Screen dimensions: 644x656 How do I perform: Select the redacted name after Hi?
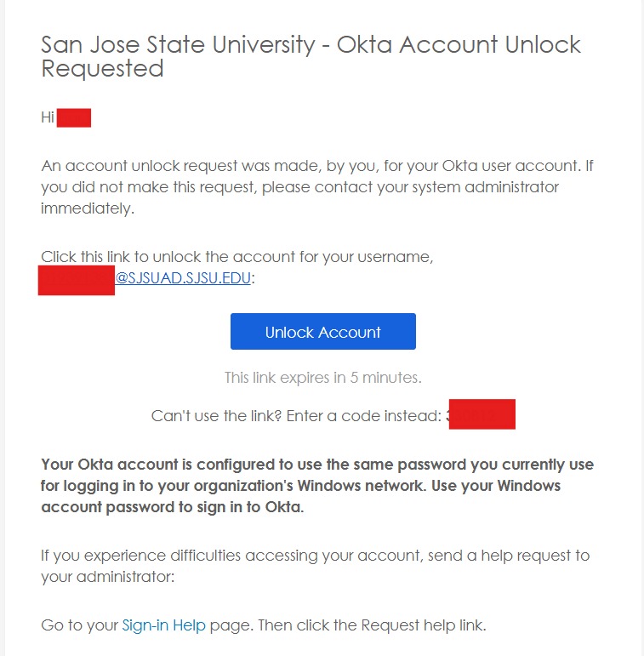[73, 117]
